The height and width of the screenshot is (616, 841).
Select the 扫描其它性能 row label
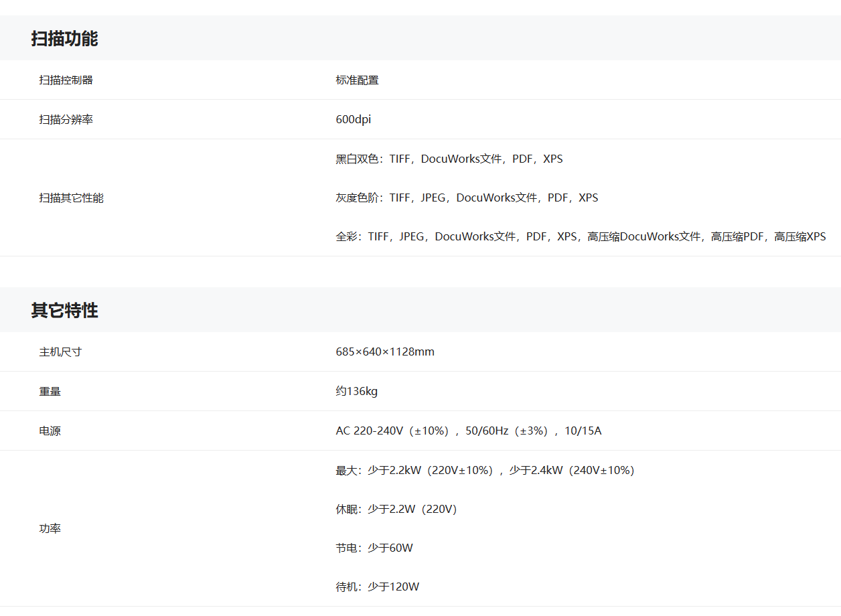pyautogui.click(x=71, y=198)
